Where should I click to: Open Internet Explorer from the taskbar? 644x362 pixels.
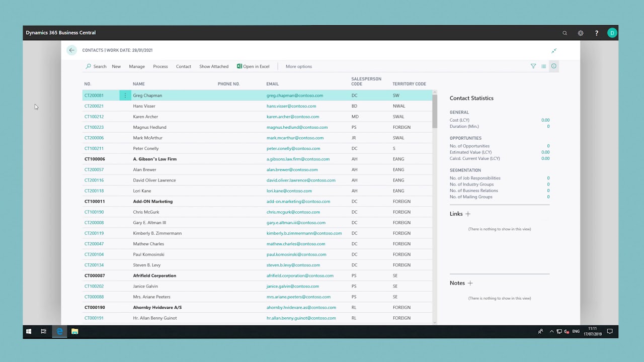(x=59, y=331)
